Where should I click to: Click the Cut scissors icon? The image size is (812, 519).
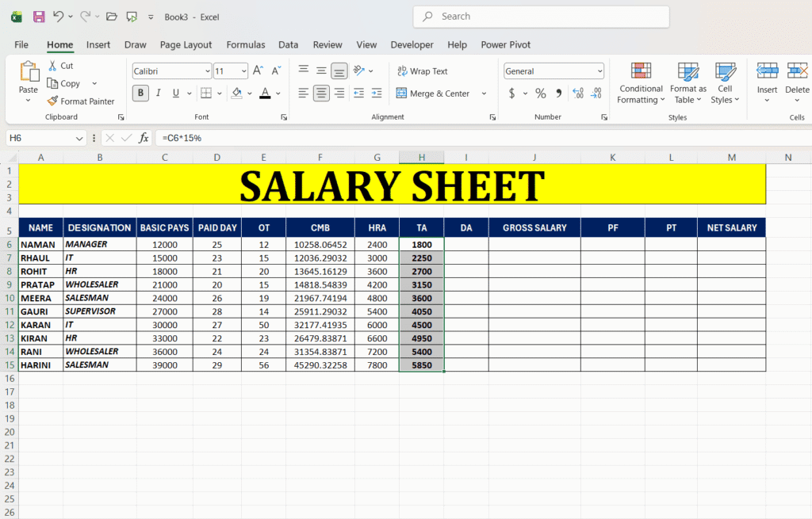52,66
